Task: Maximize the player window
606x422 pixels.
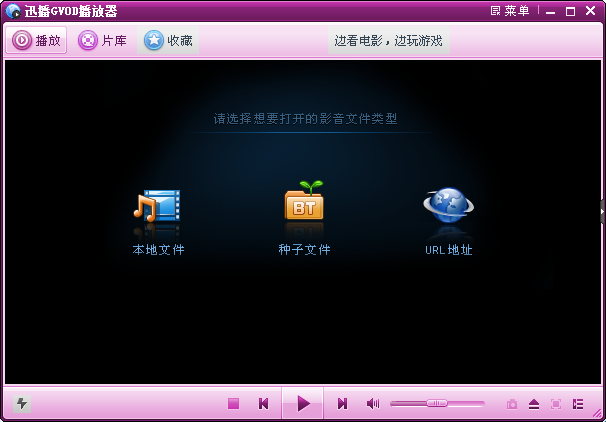Action: [570, 11]
